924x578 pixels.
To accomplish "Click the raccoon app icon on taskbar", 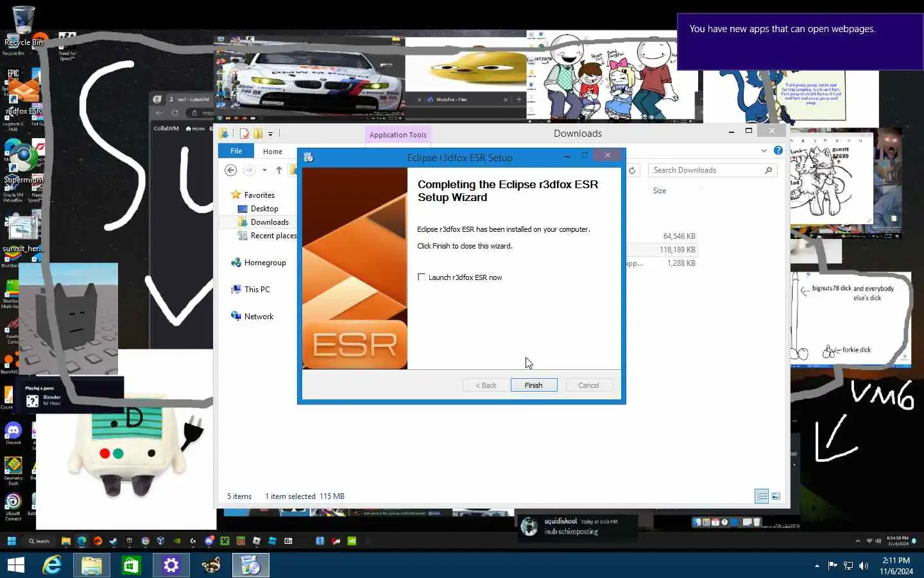I will 210,565.
